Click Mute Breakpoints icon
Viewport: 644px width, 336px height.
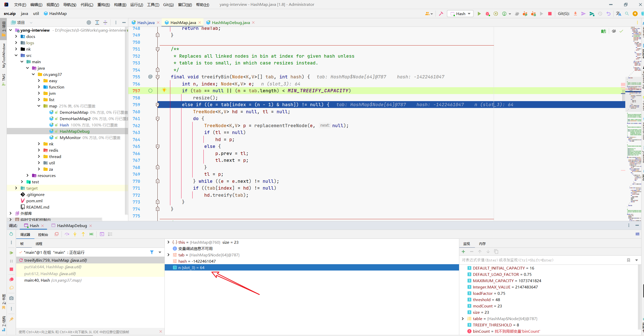coord(11,288)
